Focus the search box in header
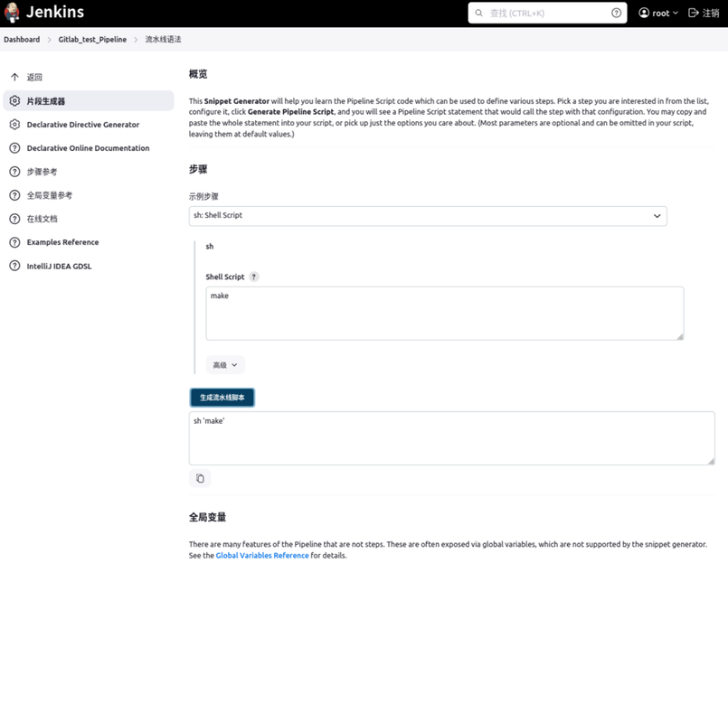Screen dimensions: 728x723 pyautogui.click(x=547, y=13)
